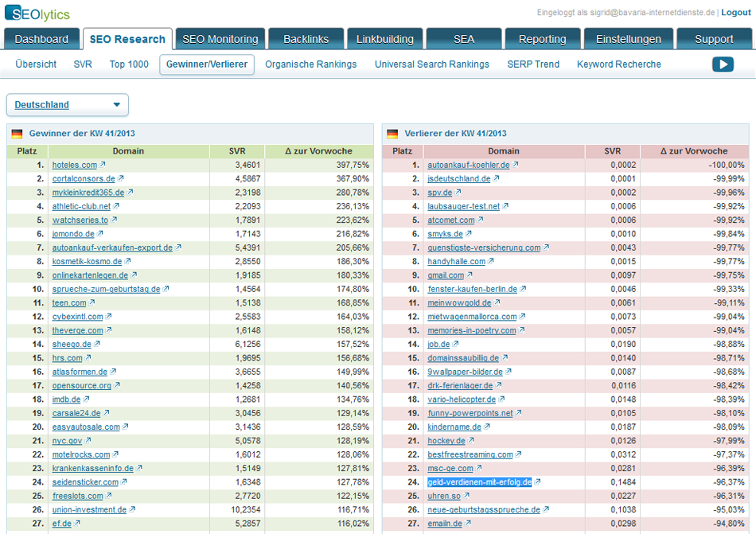Click German flag icon in Verlierer header
Screen dimensions: 756x534
(392, 134)
